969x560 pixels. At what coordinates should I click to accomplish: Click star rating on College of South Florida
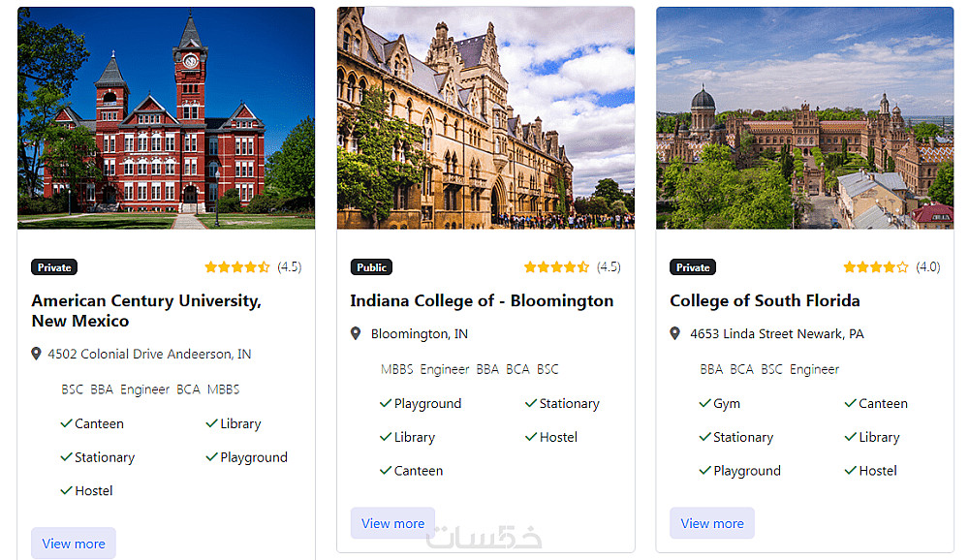pos(876,267)
